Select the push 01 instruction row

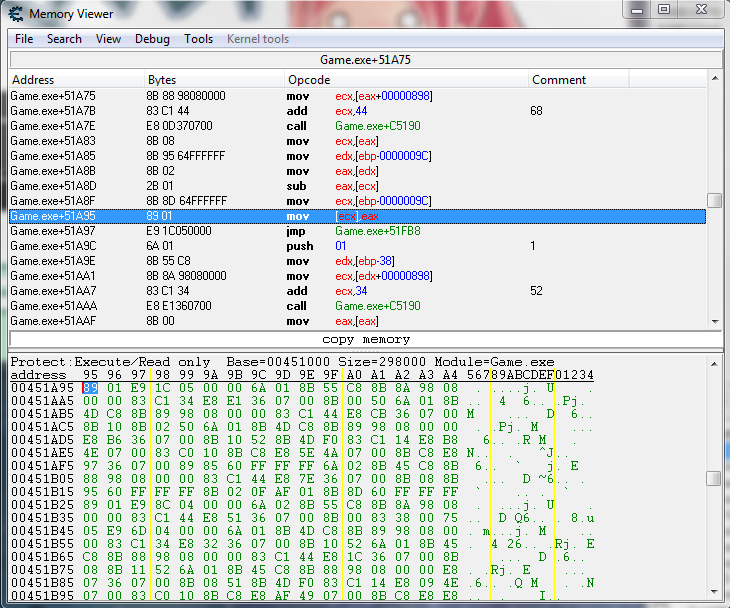click(356, 246)
